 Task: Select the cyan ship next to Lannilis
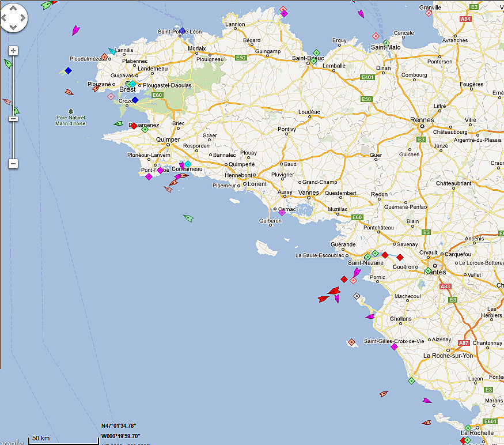click(112, 51)
